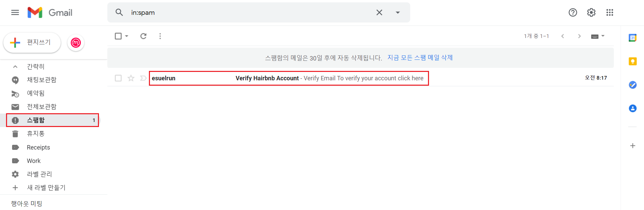The height and width of the screenshot is (210, 644).
Task: Toggle the importance marker on the esuelrun email
Action: pos(143,78)
